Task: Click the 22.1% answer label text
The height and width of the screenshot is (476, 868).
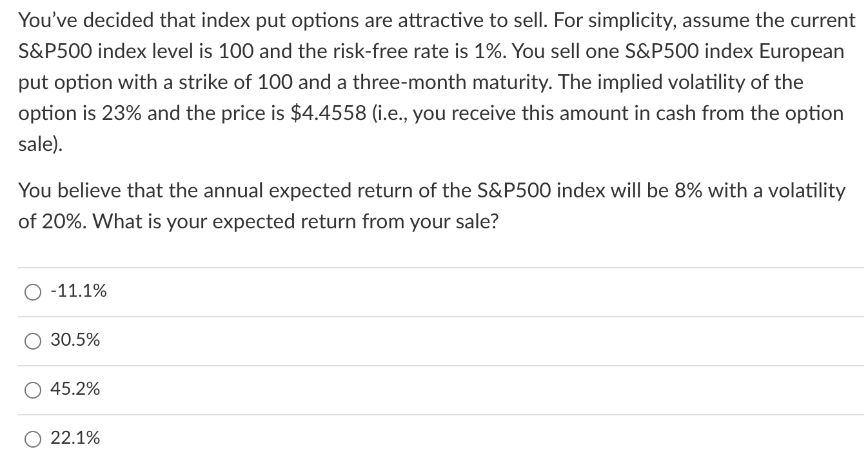Action: (75, 439)
